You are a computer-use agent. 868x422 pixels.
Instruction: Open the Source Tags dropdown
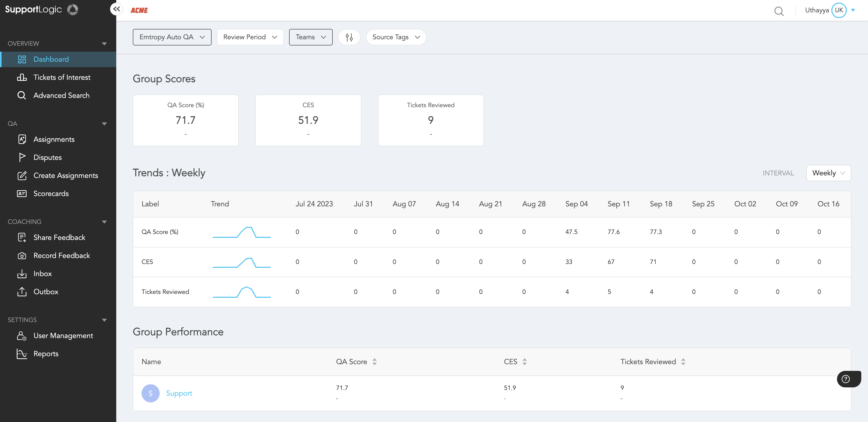pyautogui.click(x=396, y=37)
